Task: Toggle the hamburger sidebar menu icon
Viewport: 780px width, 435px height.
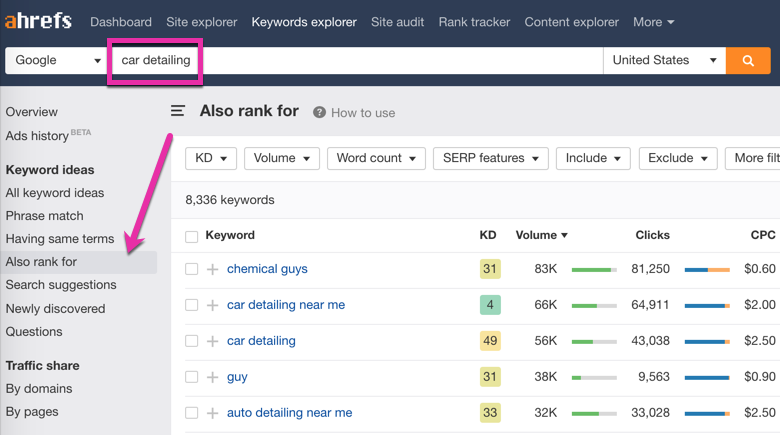Action: (x=178, y=112)
